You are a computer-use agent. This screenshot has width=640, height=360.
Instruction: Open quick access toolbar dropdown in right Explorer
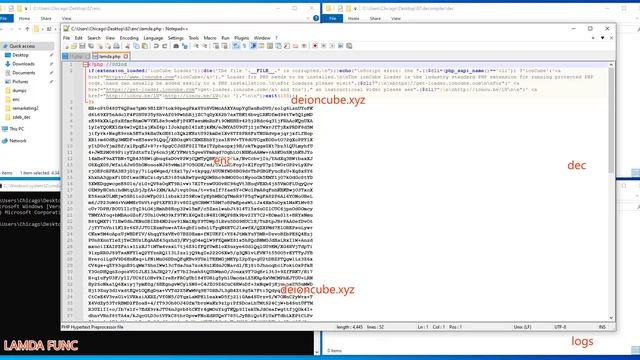[355, 8]
